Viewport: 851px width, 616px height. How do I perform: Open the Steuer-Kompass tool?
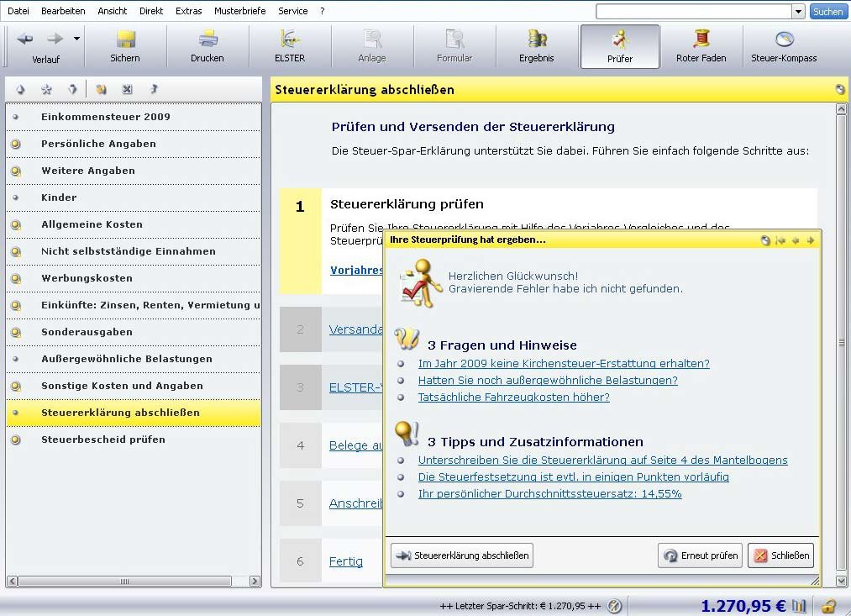(x=784, y=45)
